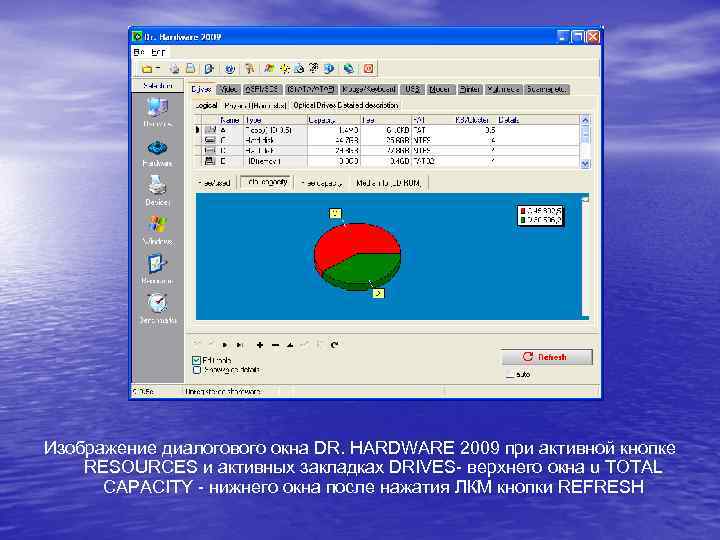
Task: Click the printer icon in toolbar
Action: coord(174,69)
